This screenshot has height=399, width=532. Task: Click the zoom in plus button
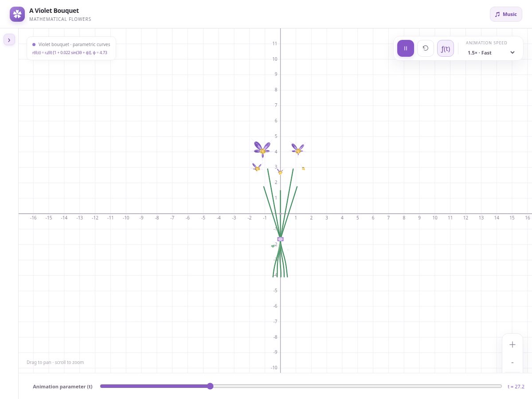(x=512, y=344)
